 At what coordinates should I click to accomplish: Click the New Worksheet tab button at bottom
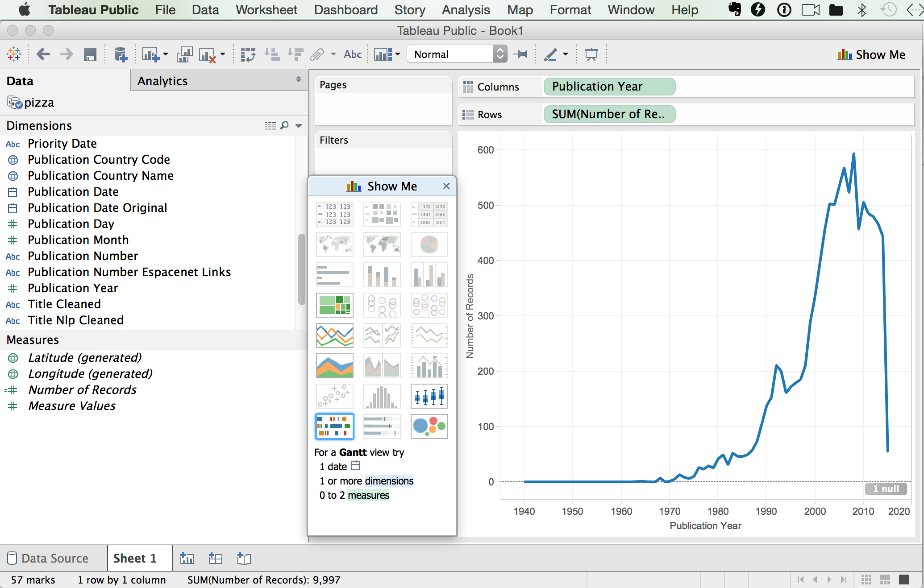[x=187, y=558]
